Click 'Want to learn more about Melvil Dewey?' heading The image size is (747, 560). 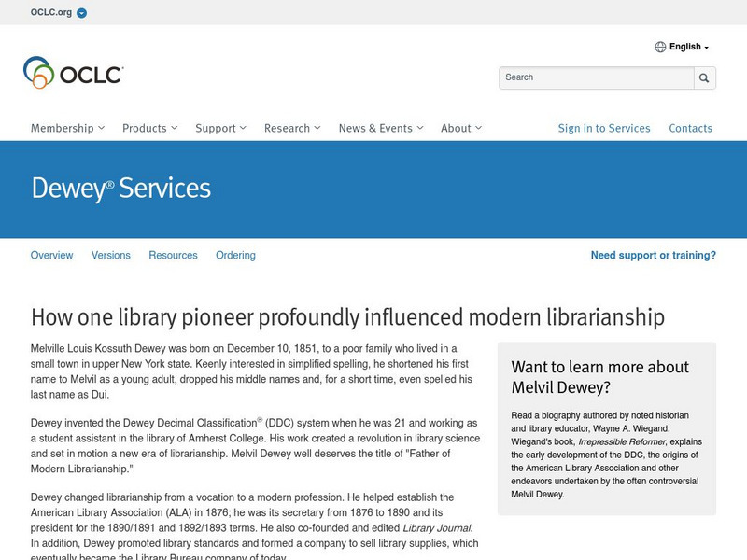[599, 377]
